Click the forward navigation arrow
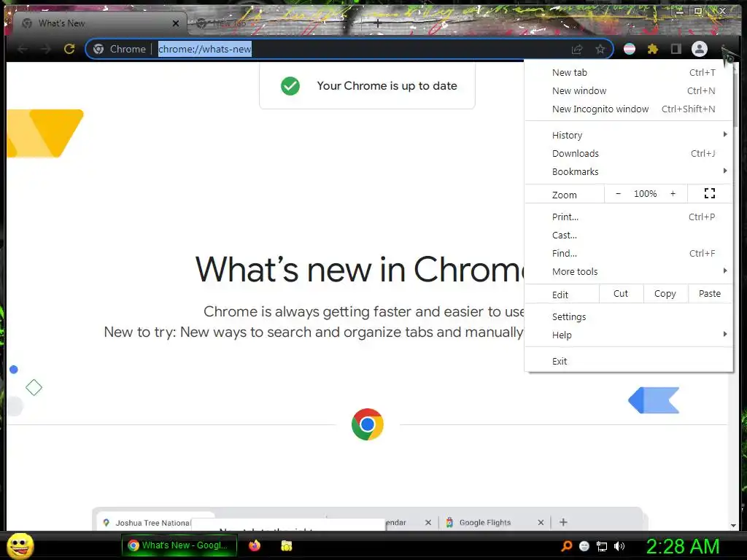Screen dimensions: 747x560 point(46,49)
